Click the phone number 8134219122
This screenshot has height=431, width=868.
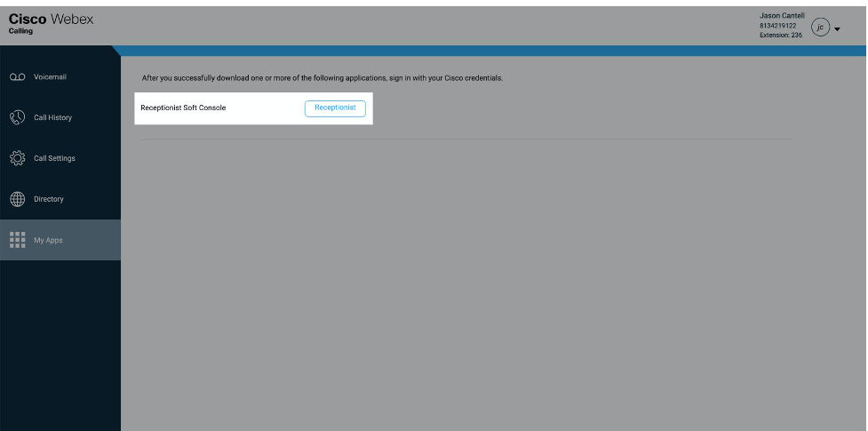tap(777, 26)
